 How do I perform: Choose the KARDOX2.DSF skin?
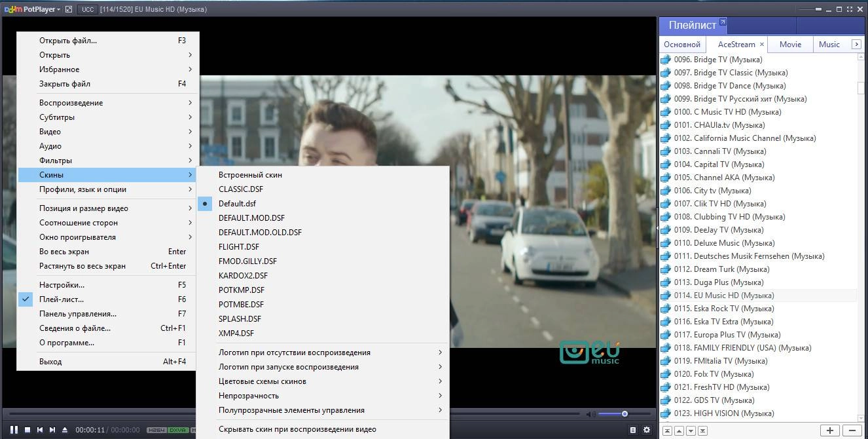pyautogui.click(x=323, y=276)
